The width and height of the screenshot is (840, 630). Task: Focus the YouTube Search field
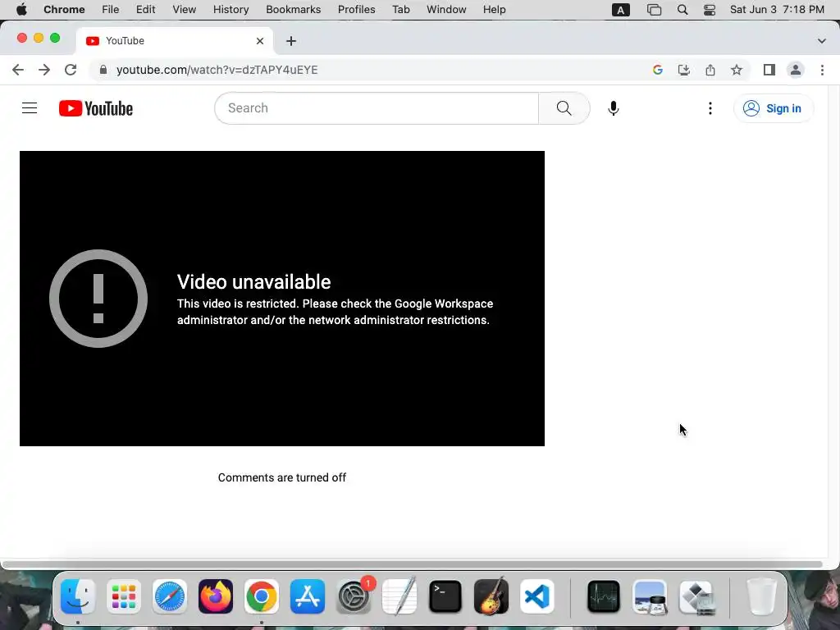click(x=377, y=108)
